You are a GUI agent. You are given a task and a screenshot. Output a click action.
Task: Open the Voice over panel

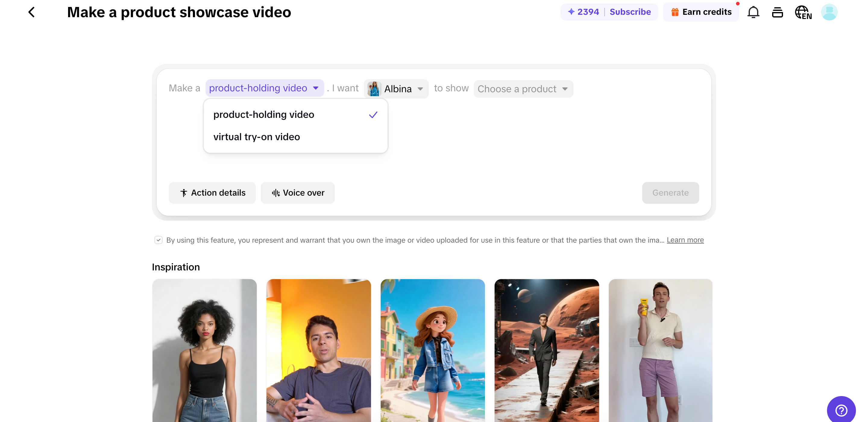point(297,192)
